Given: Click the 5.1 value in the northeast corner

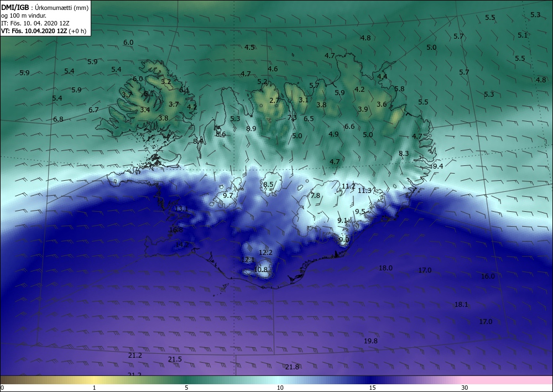Looking at the screenshot, I should 523,35.
